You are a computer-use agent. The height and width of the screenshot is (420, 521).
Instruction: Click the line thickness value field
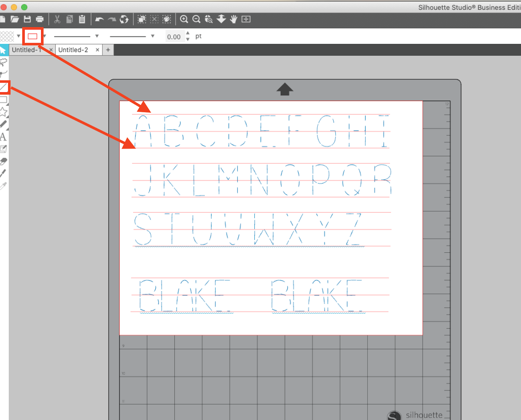click(174, 37)
